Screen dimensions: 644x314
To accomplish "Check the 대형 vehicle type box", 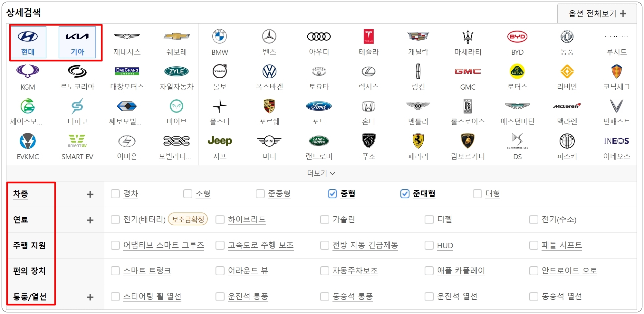I will 477,194.
